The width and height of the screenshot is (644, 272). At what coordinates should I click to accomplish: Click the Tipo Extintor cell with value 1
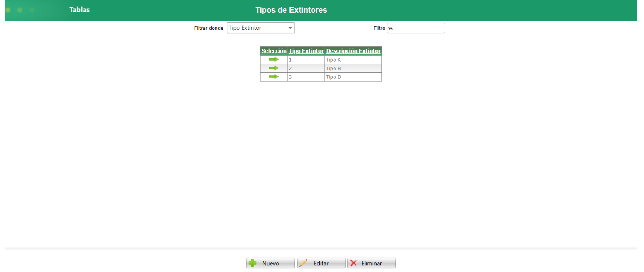(306, 60)
